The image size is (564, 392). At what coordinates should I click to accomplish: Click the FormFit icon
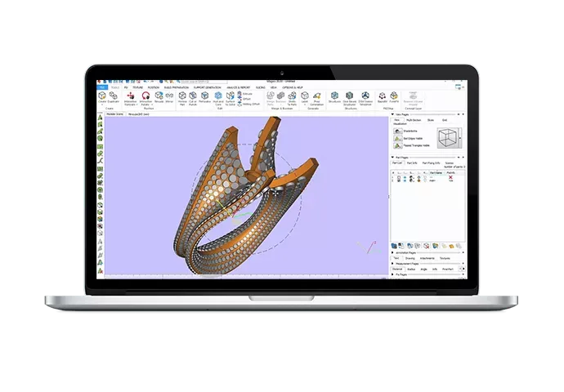[394, 97]
